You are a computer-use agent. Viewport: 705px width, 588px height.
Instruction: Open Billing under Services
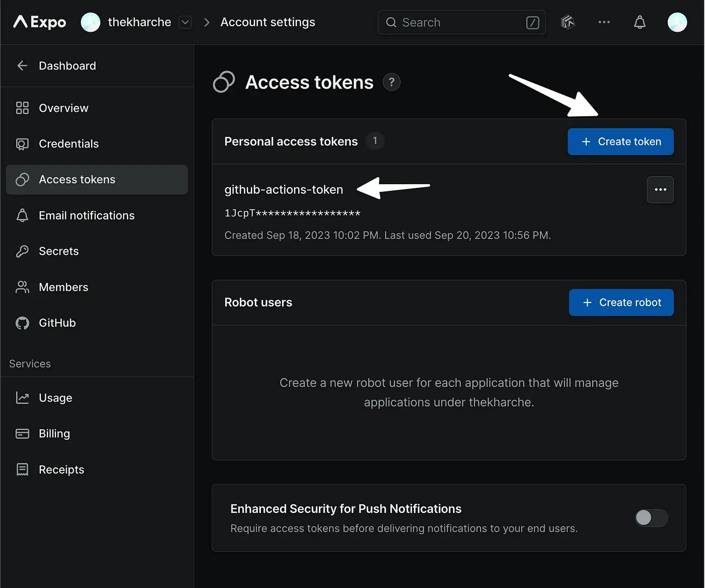point(54,433)
